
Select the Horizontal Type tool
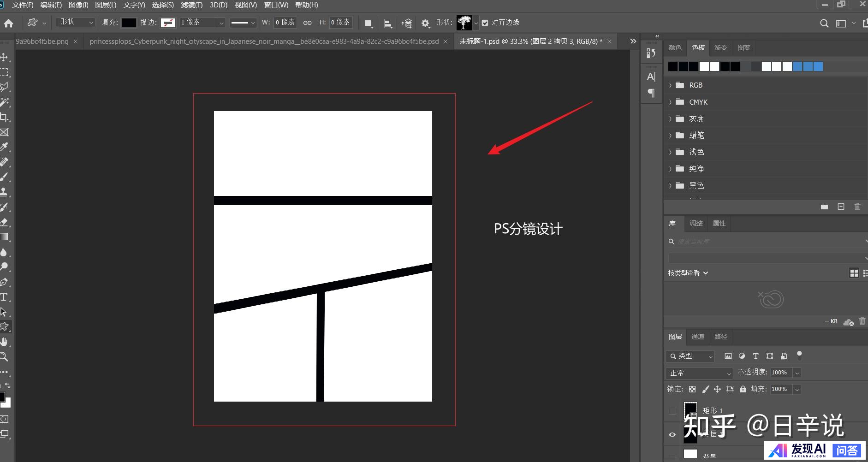point(4,297)
